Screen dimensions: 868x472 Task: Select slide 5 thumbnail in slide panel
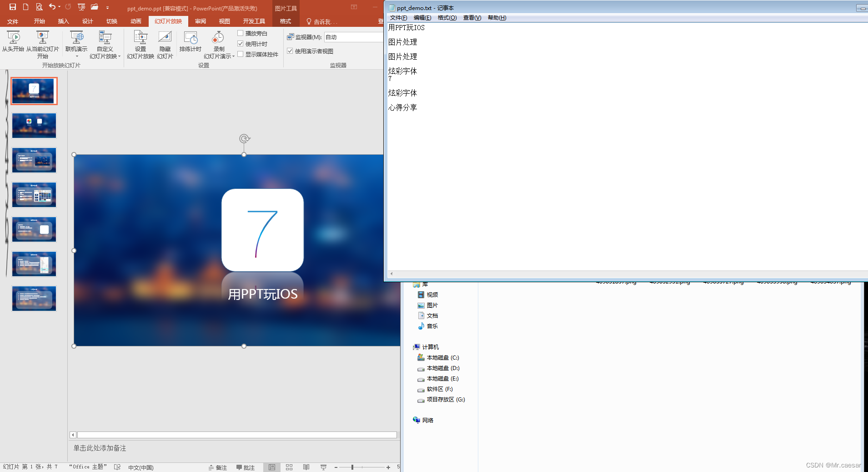(34, 229)
